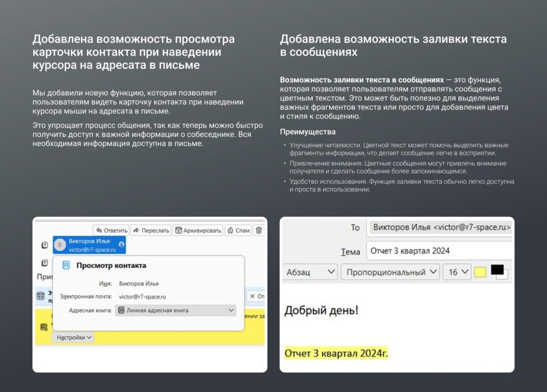
Task: Click the Ответить reply button
Action: point(111,231)
